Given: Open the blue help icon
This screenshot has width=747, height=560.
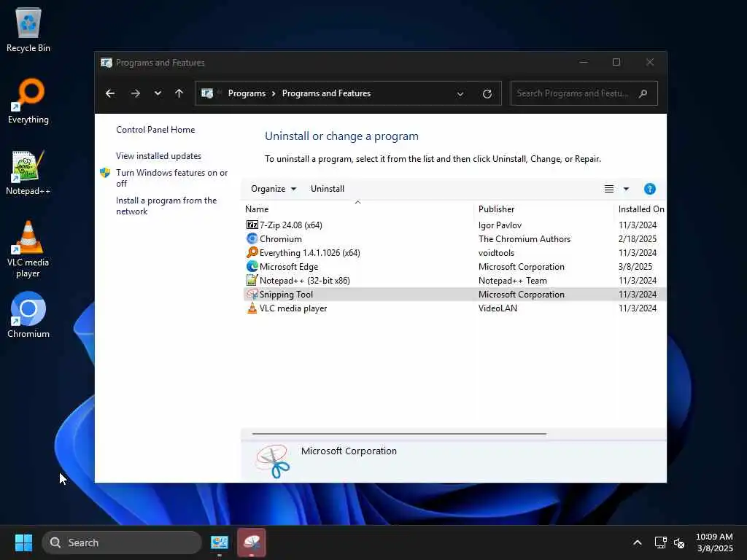Looking at the screenshot, I should [650, 189].
